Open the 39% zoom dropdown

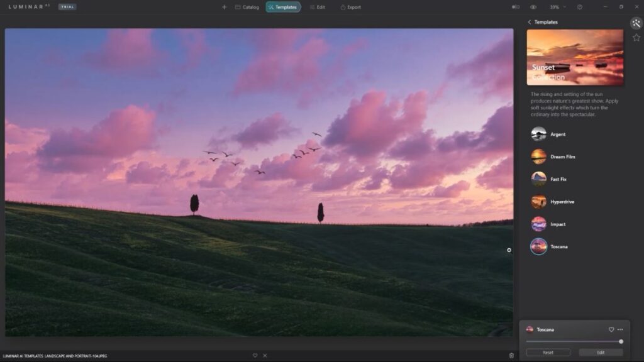coord(558,7)
